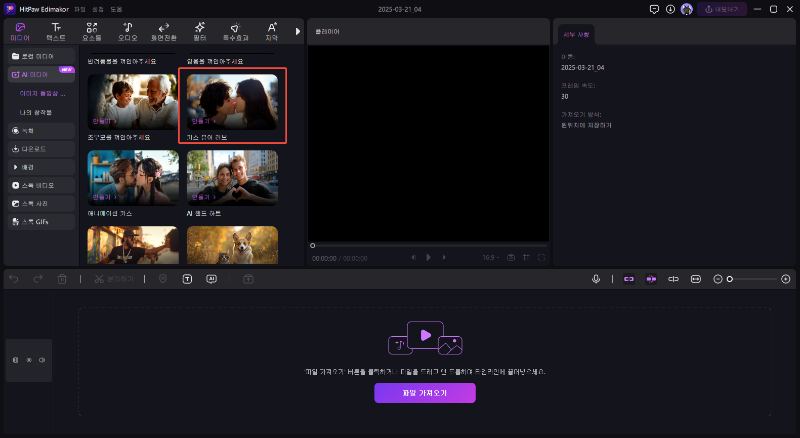Click the fit timeline to window icon
This screenshot has width=800, height=438.
coord(696,279)
